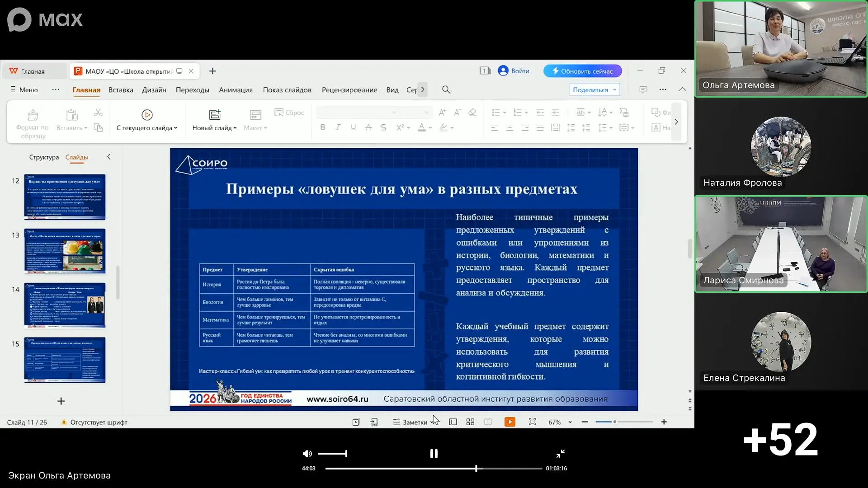Open a new document tab with plus

(212, 71)
